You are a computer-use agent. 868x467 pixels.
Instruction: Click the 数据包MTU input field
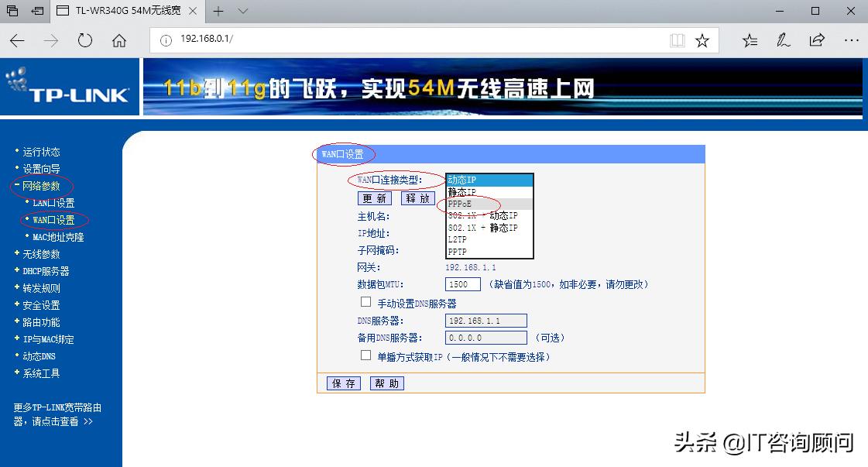tap(462, 283)
